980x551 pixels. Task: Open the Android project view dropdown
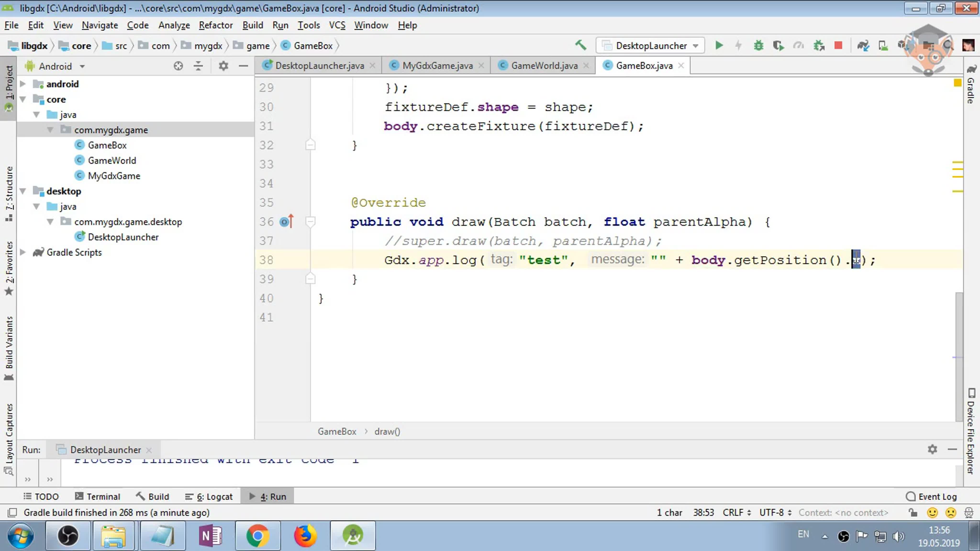(x=55, y=66)
